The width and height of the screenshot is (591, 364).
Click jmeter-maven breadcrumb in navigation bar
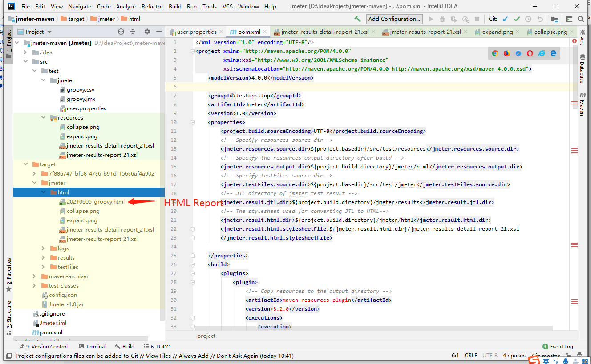[31, 19]
